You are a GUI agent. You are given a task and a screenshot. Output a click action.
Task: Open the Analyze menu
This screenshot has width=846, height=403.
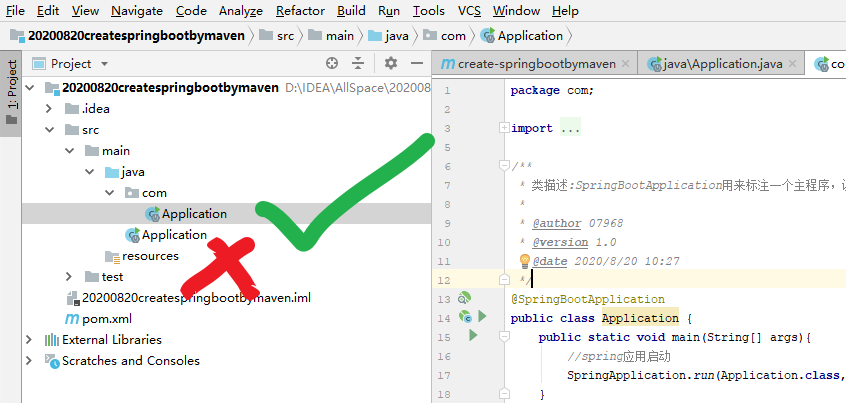pyautogui.click(x=241, y=11)
